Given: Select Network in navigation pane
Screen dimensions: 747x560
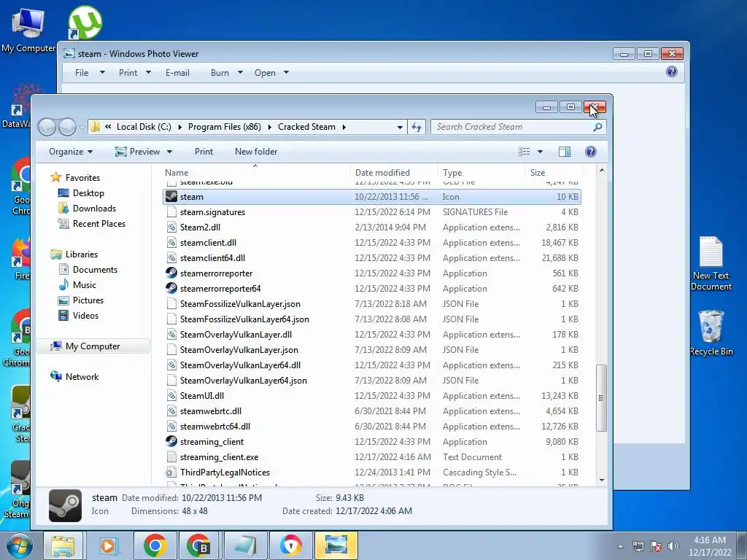Looking at the screenshot, I should click(x=75, y=377).
